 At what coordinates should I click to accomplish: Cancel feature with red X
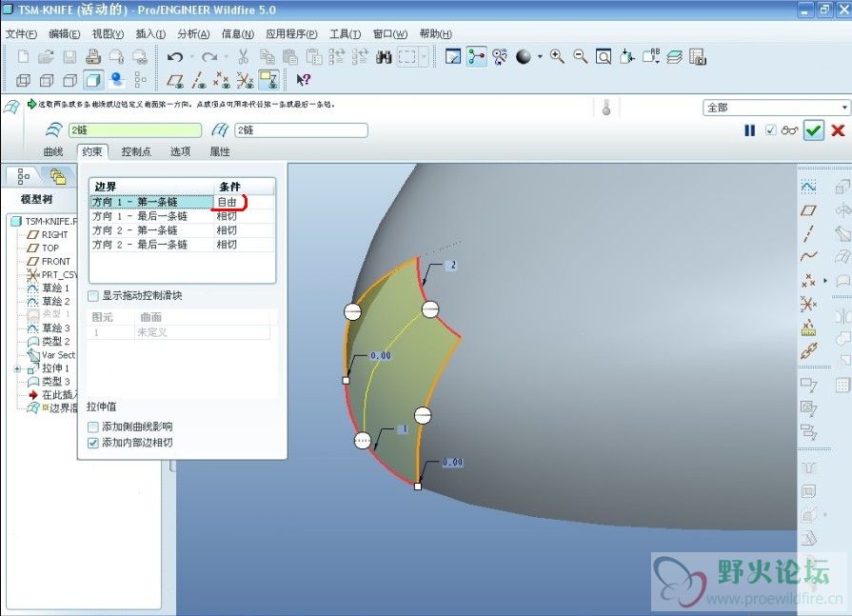click(838, 130)
